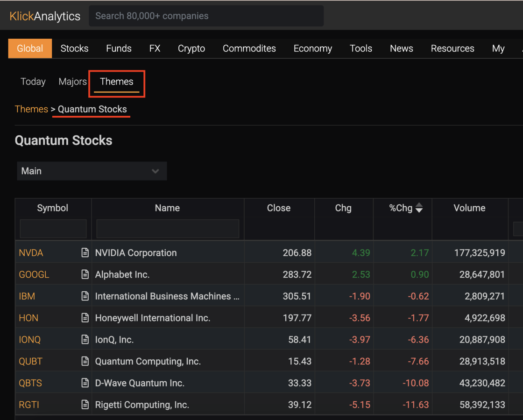Sort by the Close column header
This screenshot has height=420, width=523.
click(279, 208)
